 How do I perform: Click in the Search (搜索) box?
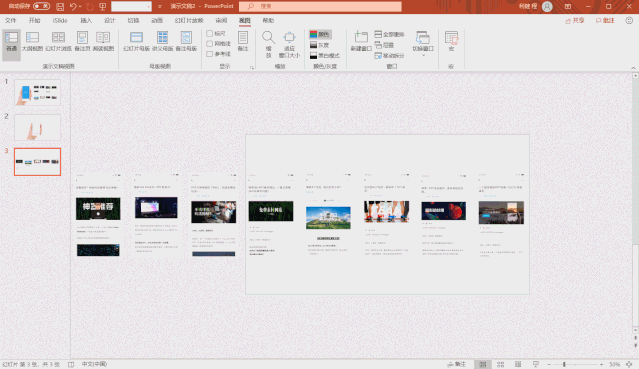320,6
